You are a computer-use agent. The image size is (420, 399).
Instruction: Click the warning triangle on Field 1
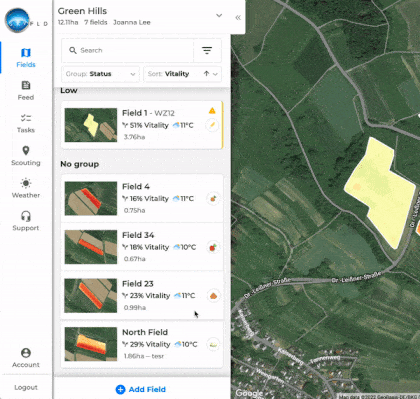point(212,111)
